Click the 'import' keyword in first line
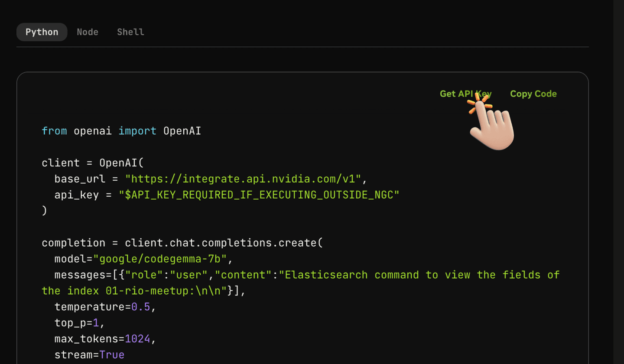Viewport: 624px width, 364px height. click(x=137, y=131)
